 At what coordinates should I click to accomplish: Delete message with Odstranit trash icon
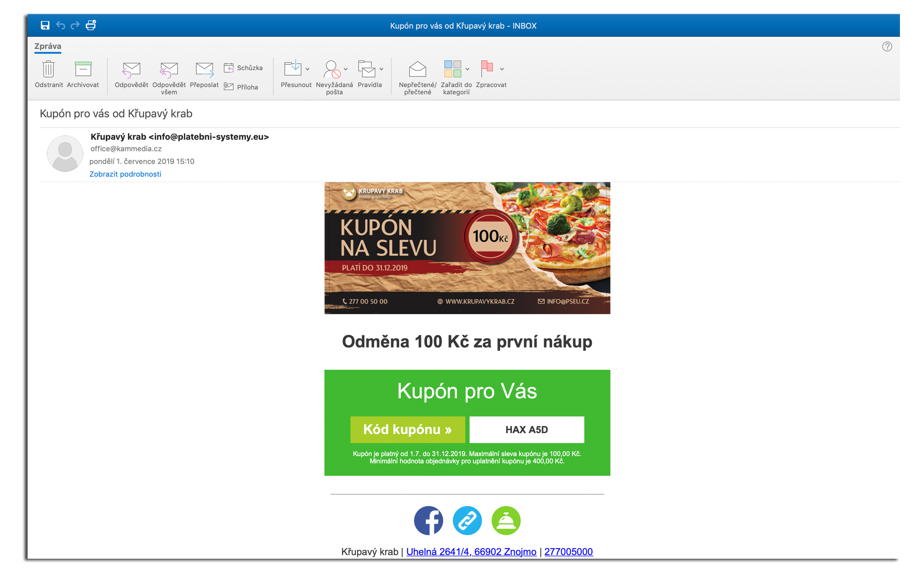[x=48, y=74]
